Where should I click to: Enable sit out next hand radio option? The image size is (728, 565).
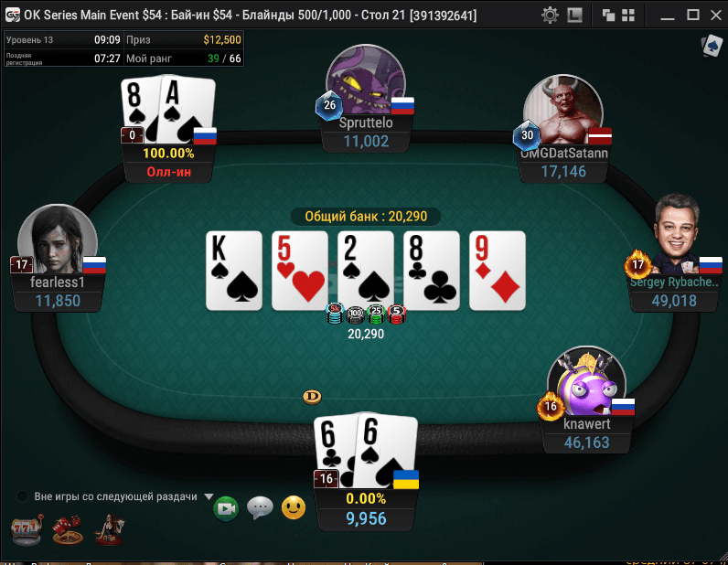[22, 496]
